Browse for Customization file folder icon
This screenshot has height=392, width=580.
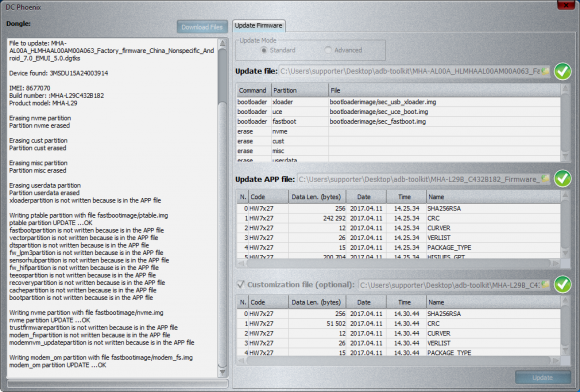(545, 285)
